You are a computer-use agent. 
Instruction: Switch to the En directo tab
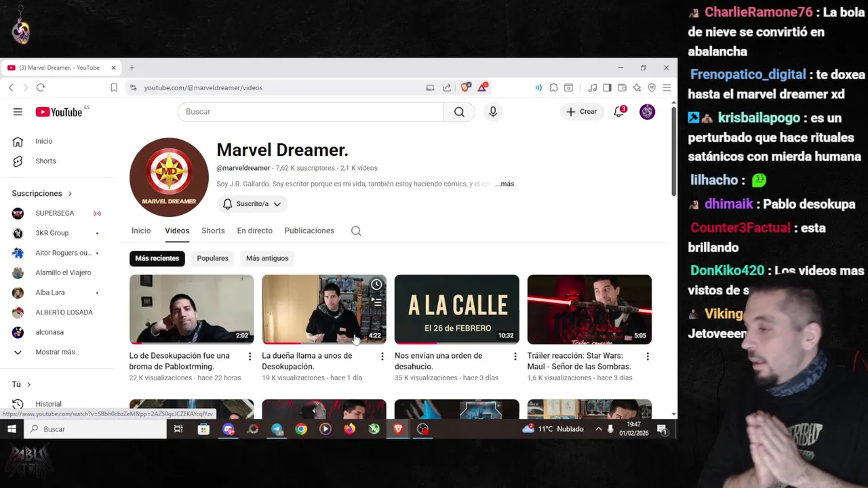254,231
